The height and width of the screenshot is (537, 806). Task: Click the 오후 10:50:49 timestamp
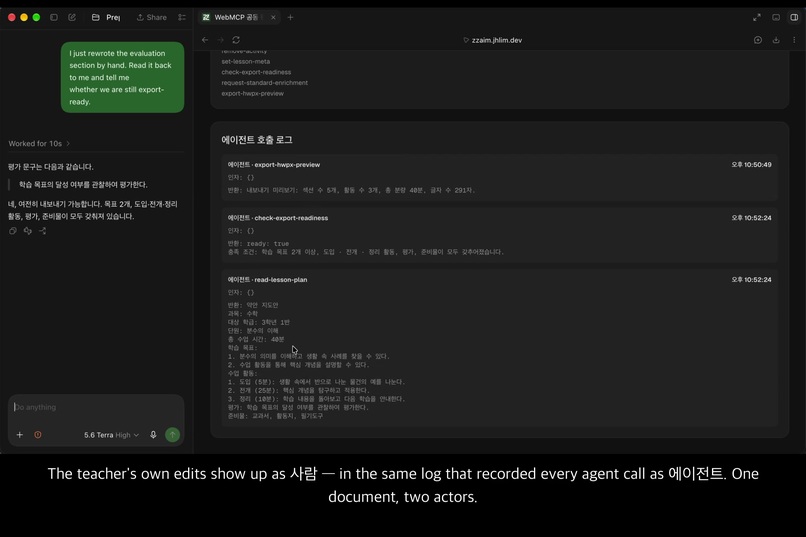click(752, 165)
